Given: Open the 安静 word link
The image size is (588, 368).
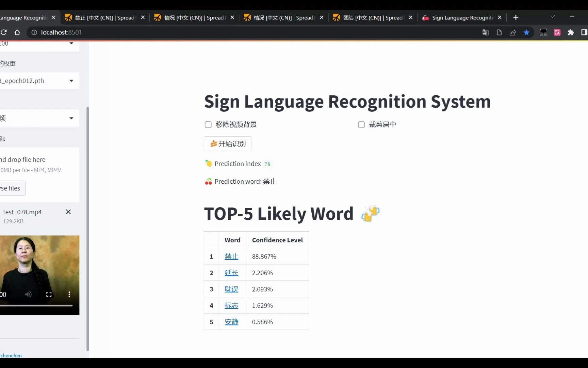Looking at the screenshot, I should click(231, 322).
